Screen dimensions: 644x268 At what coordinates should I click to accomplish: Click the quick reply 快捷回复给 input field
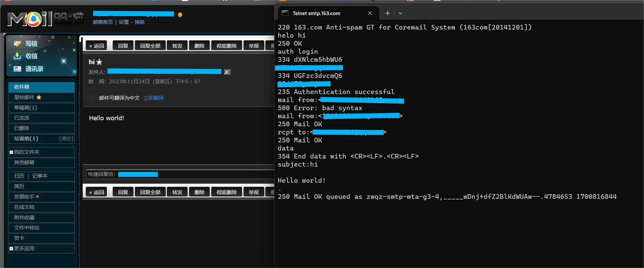point(180,174)
